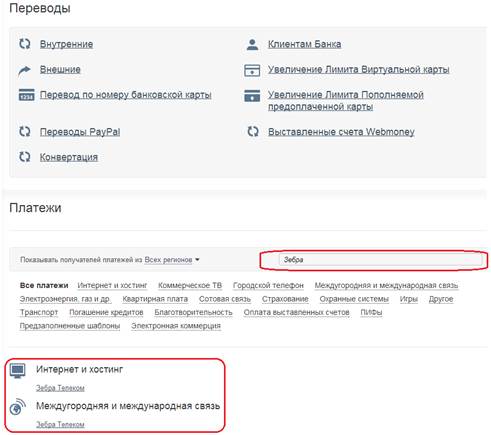This screenshot has height=435, width=491.
Task: Click the monitor icon for Интернет и хостинг
Action: point(18,370)
